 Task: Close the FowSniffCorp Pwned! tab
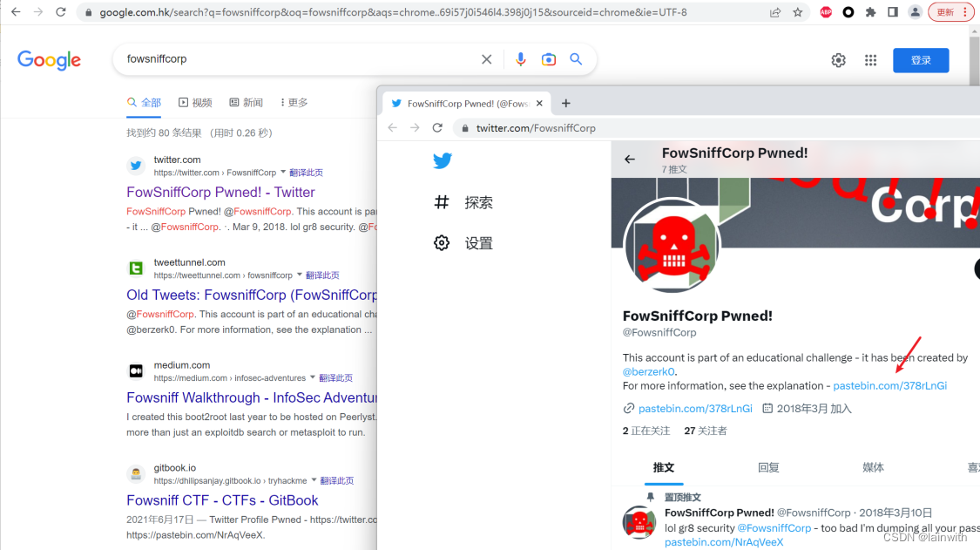point(538,103)
